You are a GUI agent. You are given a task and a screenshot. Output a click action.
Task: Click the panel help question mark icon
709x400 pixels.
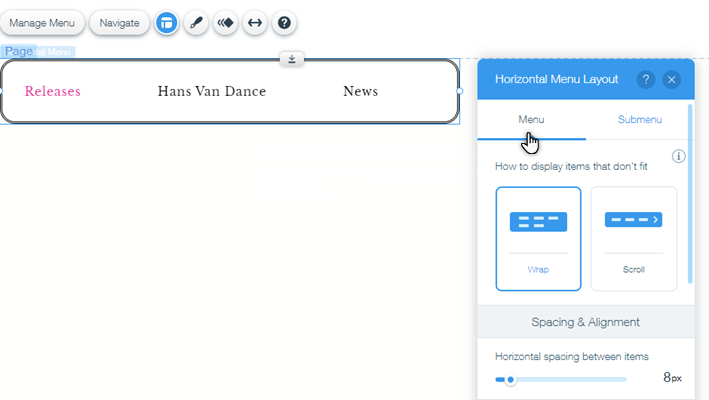pyautogui.click(x=646, y=79)
